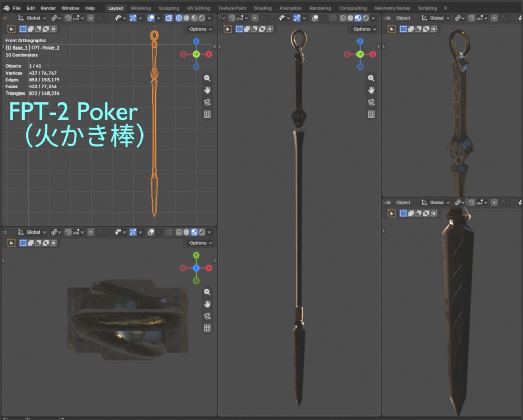Open the Help menu
This screenshot has height=420, width=523.
click(90, 8)
